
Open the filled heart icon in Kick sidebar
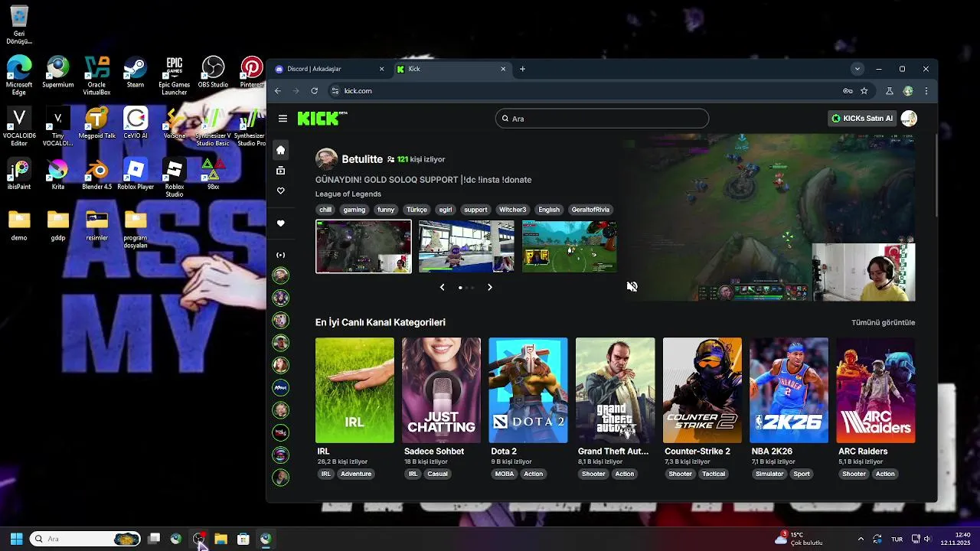click(x=280, y=223)
